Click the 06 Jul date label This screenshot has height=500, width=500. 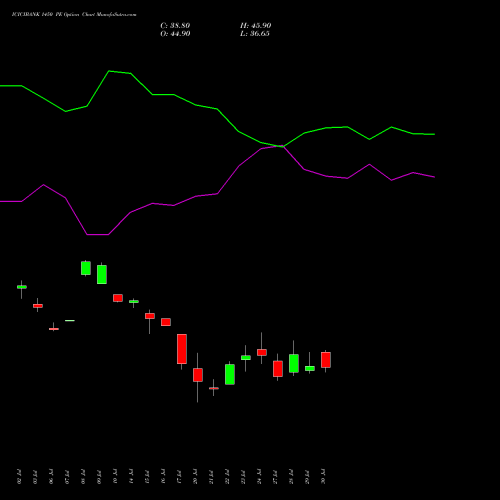point(51,477)
